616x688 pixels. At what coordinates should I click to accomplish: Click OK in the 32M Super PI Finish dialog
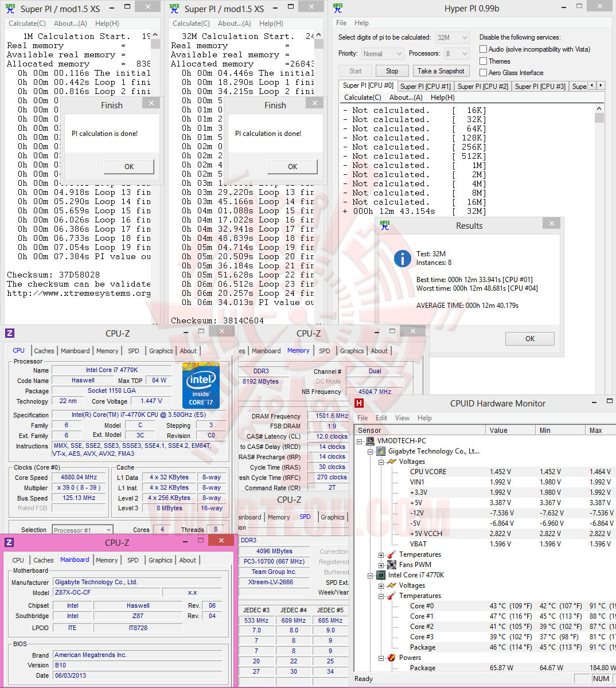point(293,166)
